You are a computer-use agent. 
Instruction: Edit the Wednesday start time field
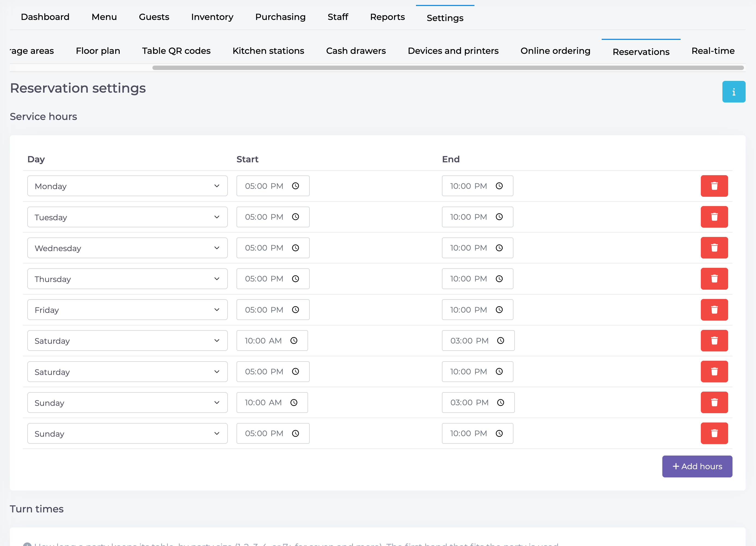click(x=273, y=248)
